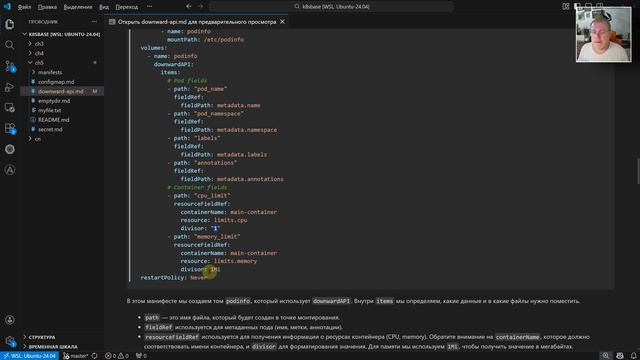Open the Файл menu
The width and height of the screenshot is (640, 360).
tap(24, 7)
